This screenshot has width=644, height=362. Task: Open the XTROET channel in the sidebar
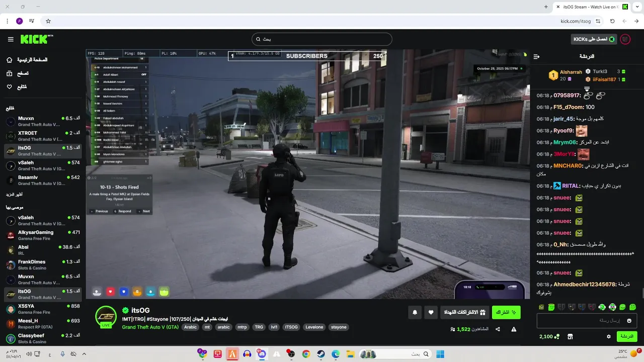coord(43,136)
